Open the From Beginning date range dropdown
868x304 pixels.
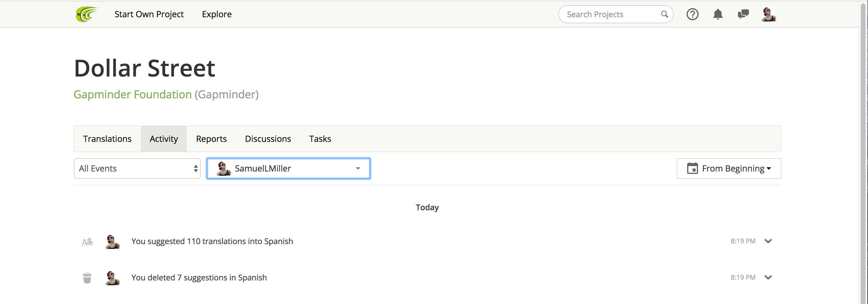pyautogui.click(x=729, y=168)
